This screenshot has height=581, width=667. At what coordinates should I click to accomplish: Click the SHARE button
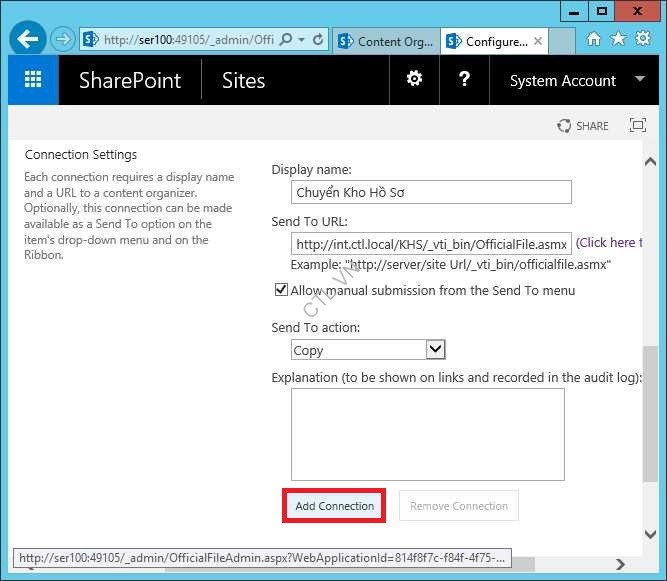(x=583, y=126)
